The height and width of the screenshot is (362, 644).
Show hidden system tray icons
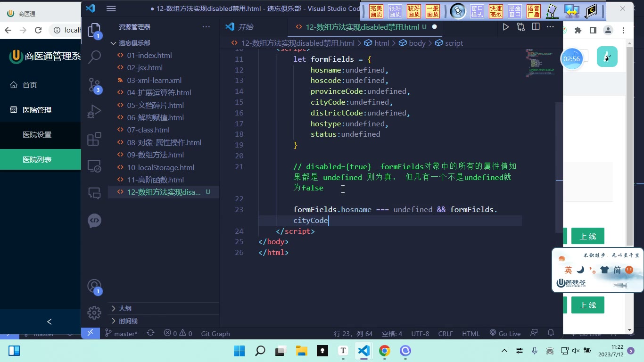point(504,351)
